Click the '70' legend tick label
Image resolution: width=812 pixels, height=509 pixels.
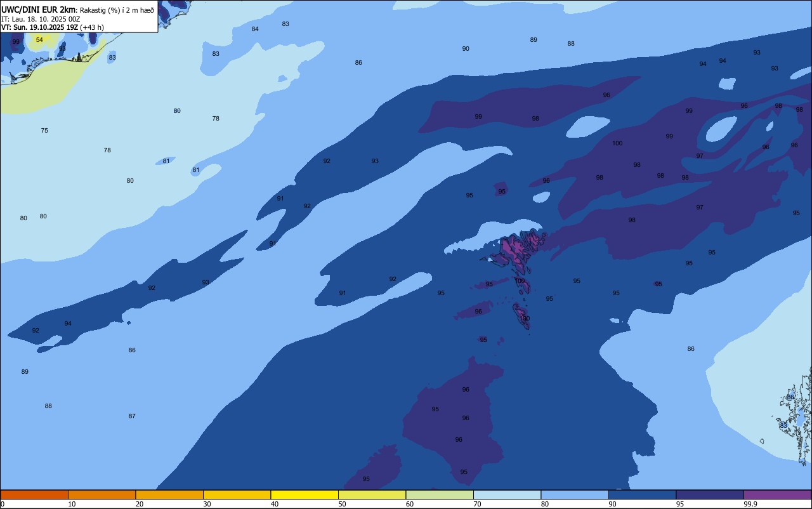tap(477, 504)
